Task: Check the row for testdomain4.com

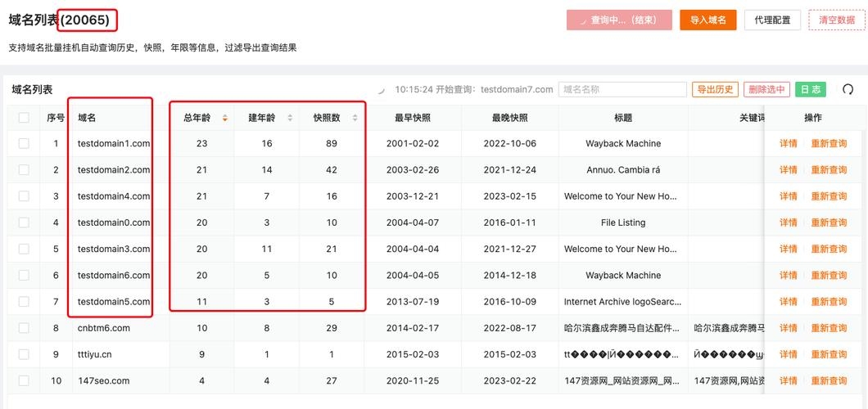Action: point(24,196)
